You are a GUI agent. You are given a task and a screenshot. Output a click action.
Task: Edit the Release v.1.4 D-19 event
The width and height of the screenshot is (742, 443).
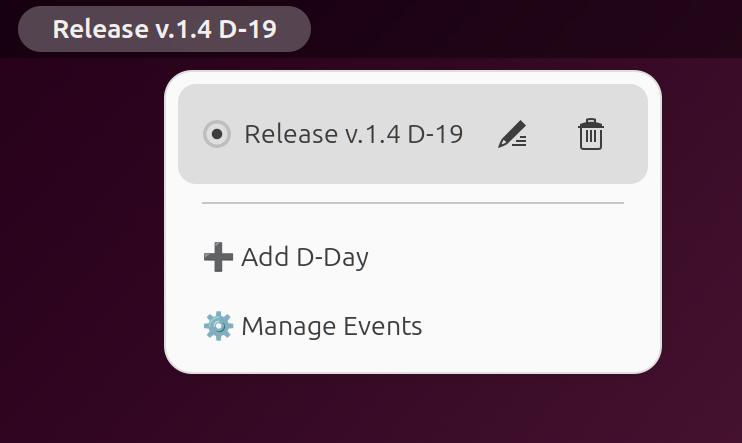pos(512,134)
